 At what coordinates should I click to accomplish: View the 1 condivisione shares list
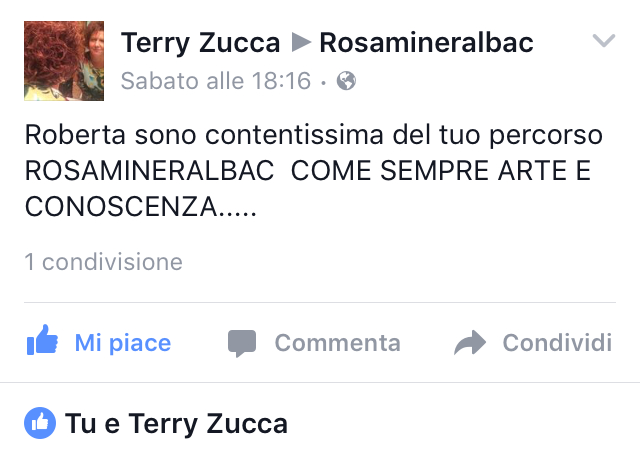103,262
